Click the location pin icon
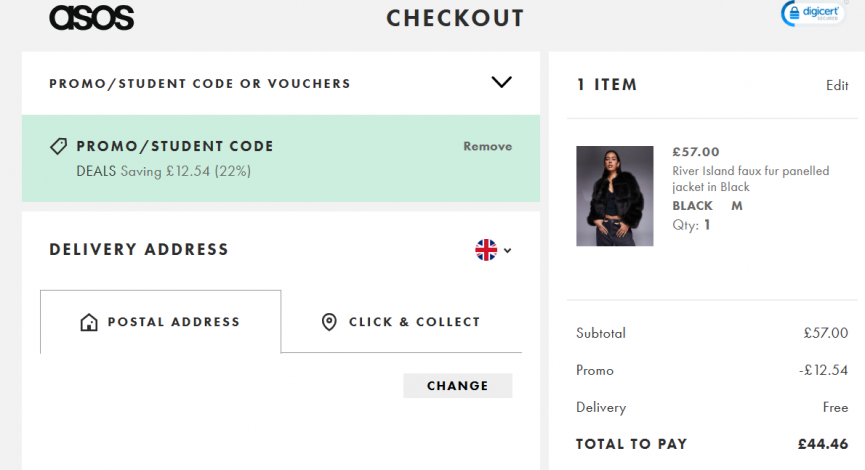Screen dimensions: 865x470 coord(328,322)
